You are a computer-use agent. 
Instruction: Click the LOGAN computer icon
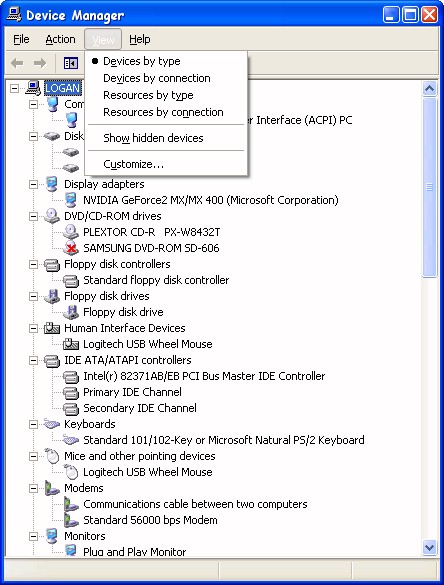click(34, 88)
